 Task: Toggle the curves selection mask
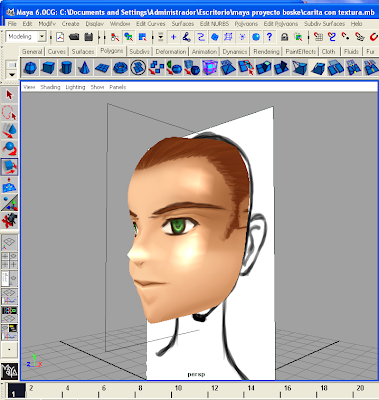(201, 37)
